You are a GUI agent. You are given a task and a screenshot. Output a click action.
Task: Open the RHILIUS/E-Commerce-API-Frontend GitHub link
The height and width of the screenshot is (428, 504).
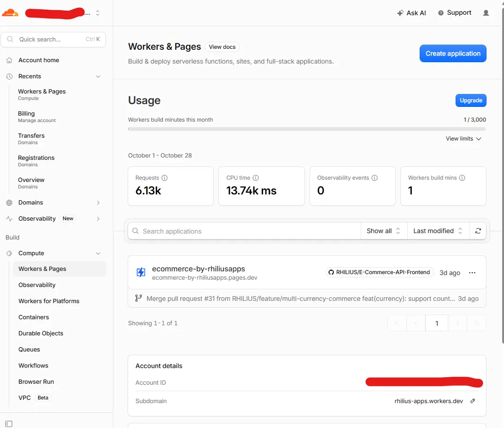[x=379, y=272]
